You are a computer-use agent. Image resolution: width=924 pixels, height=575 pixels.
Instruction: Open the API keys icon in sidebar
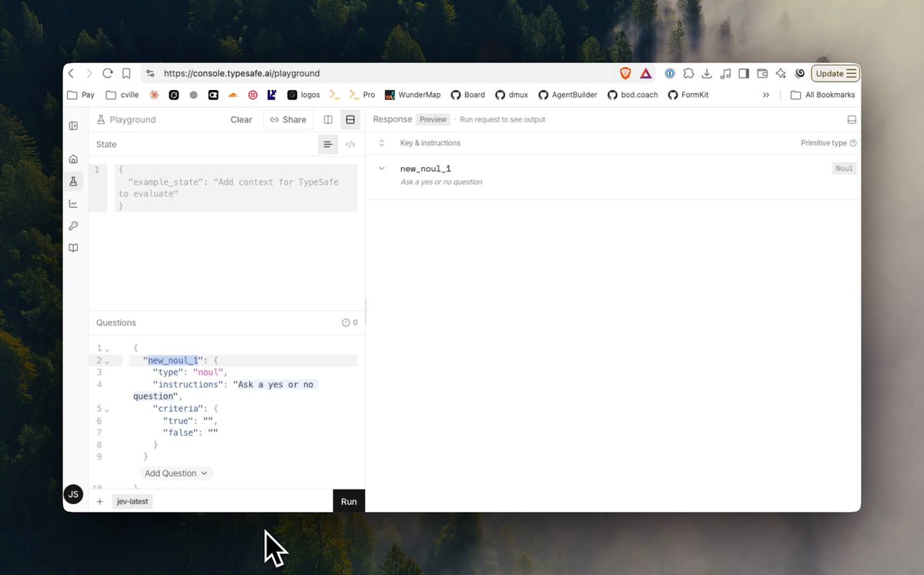click(x=73, y=226)
